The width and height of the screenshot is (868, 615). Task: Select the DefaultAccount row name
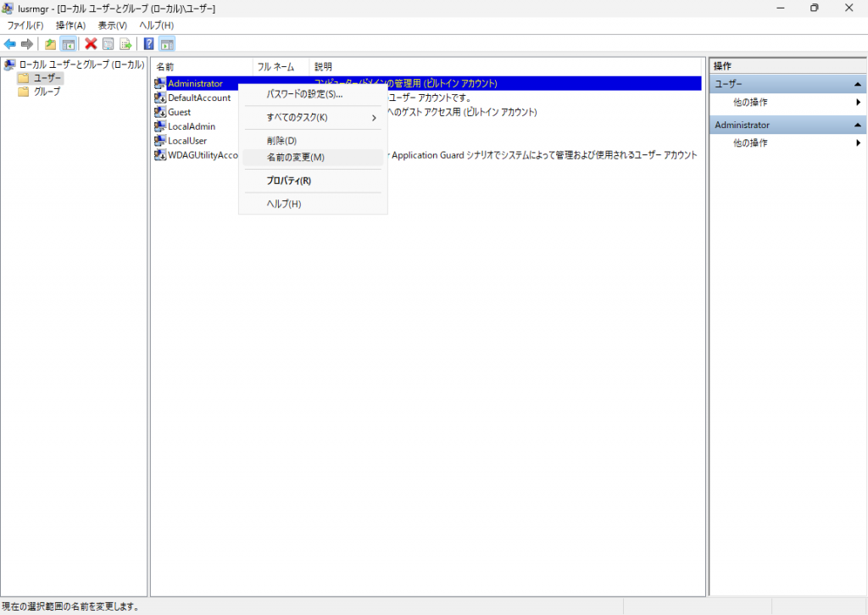[x=199, y=98]
